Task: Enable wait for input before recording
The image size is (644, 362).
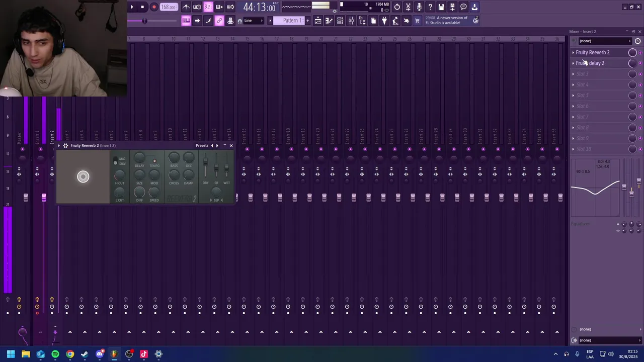Action: 197,7
